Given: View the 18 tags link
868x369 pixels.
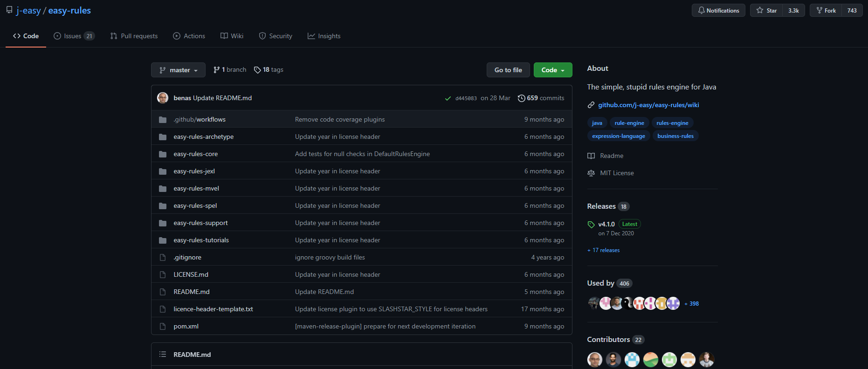Looking at the screenshot, I should 269,70.
